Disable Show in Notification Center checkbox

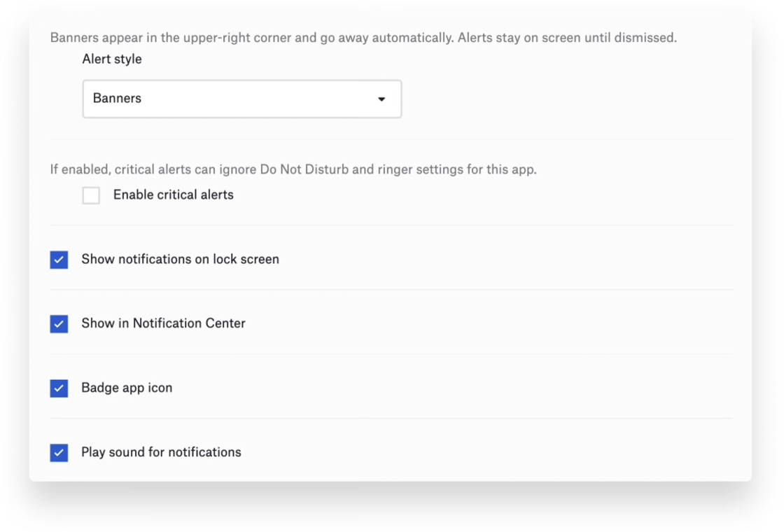click(59, 324)
